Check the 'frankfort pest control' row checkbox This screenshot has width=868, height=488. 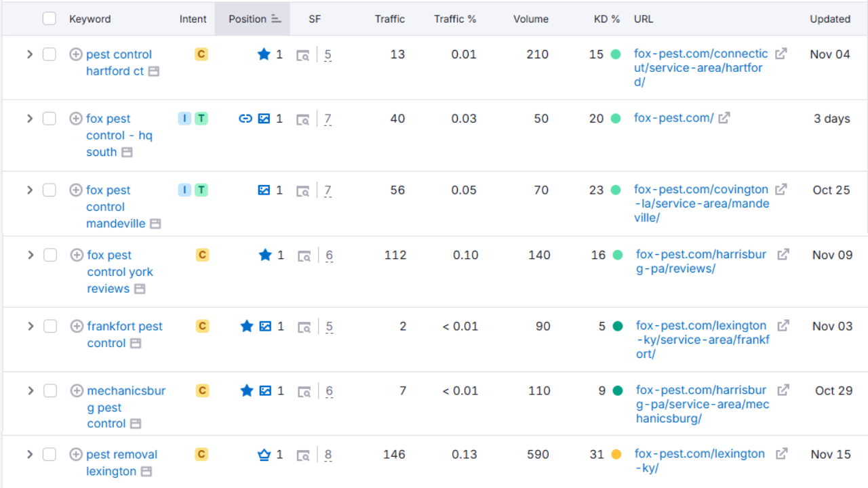[50, 326]
